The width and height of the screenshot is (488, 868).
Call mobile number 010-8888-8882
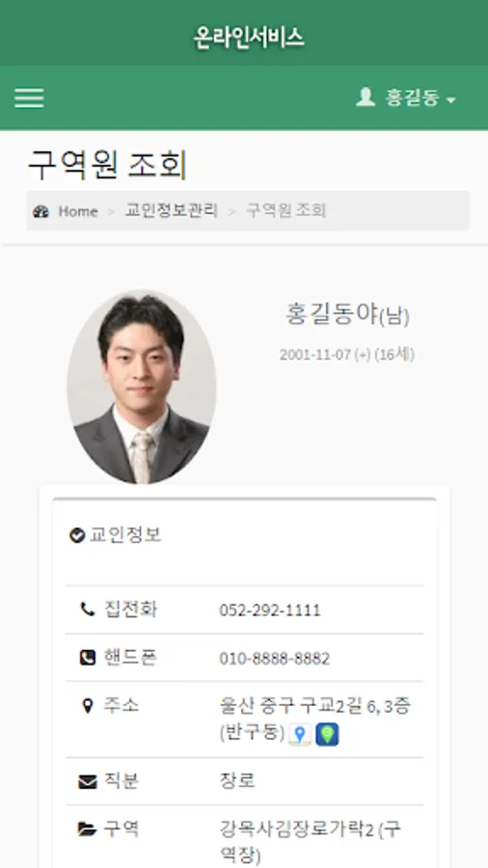point(275,659)
